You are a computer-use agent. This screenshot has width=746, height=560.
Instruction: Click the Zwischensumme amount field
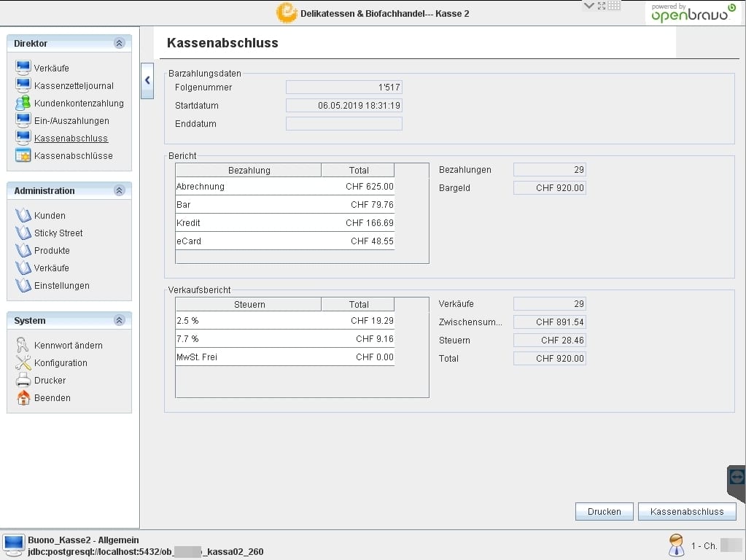(550, 322)
